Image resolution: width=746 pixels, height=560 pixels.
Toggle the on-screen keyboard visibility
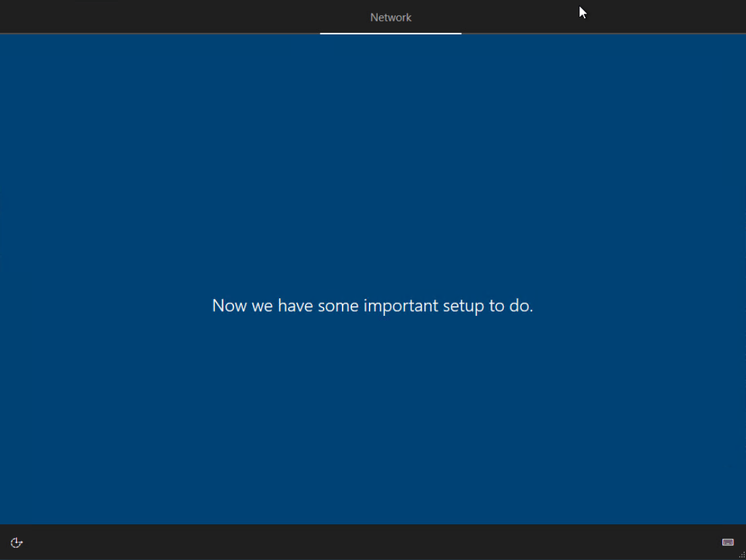click(728, 542)
